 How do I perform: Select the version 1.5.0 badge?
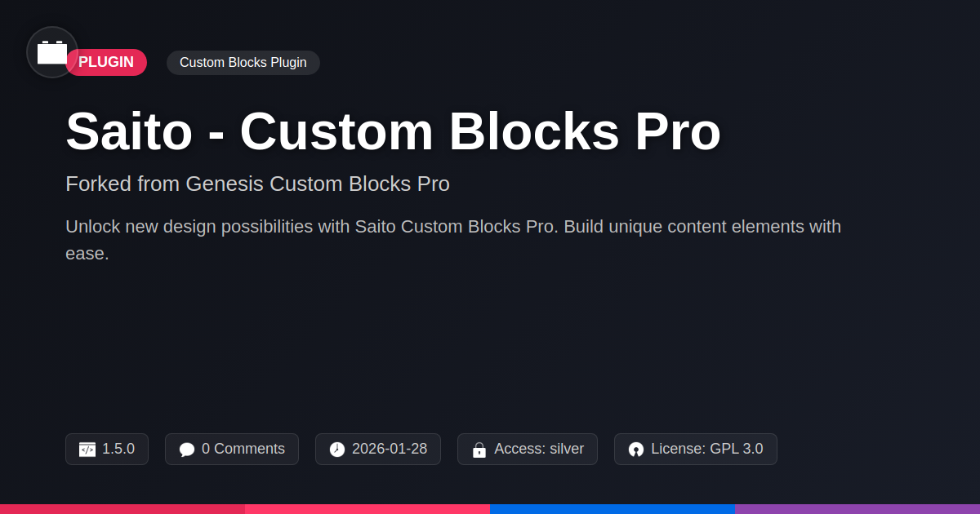pos(107,449)
